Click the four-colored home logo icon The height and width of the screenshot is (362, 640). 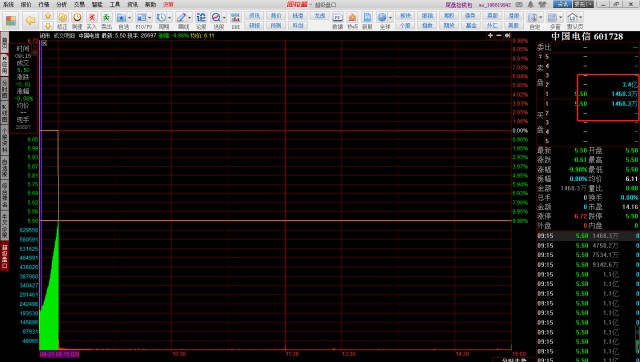(11, 20)
